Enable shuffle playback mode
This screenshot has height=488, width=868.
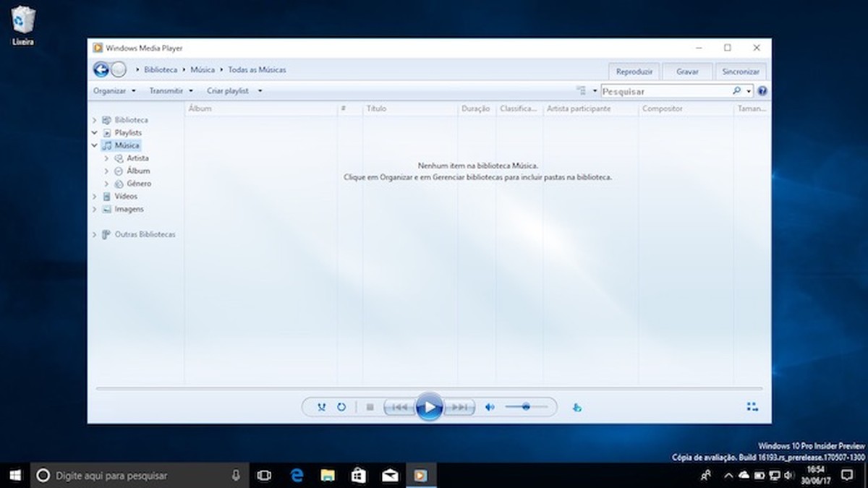tap(321, 407)
